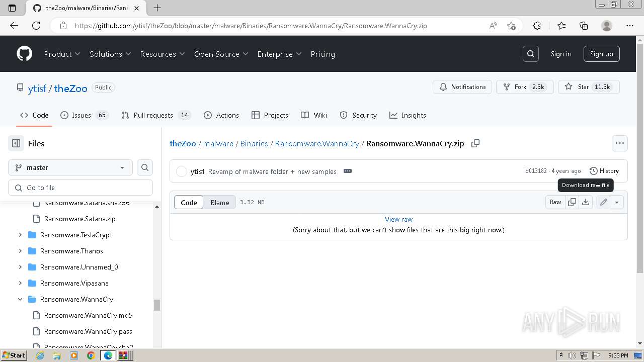Open new browser tab
The height and width of the screenshot is (362, 644).
tap(157, 8)
